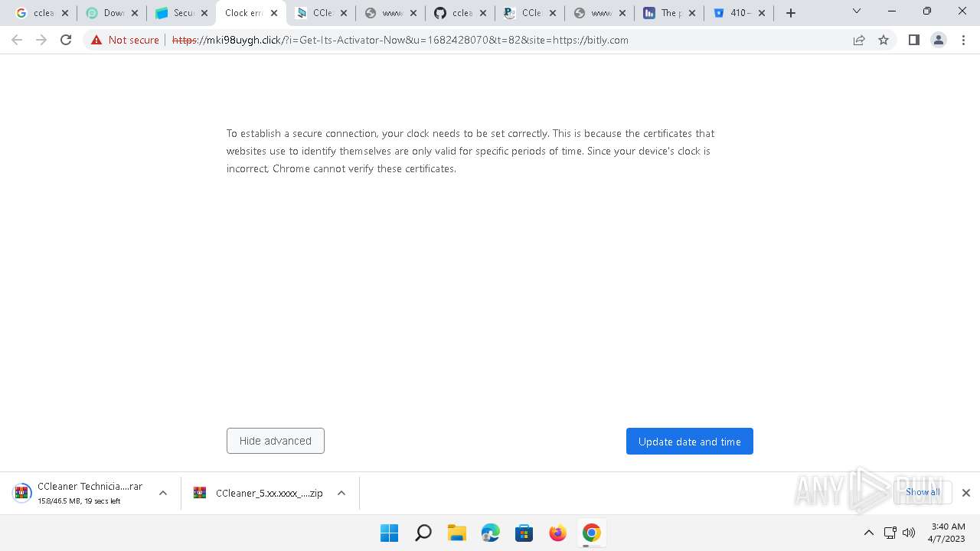Click the address bar URL

click(400, 40)
